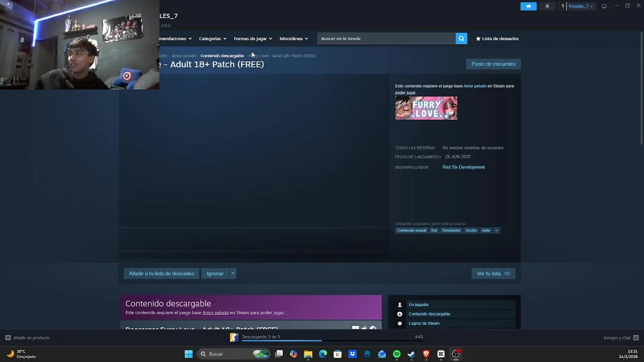This screenshot has width=644, height=362.
Task: Open Dropbox from the taskbar
Action: pos(353,354)
